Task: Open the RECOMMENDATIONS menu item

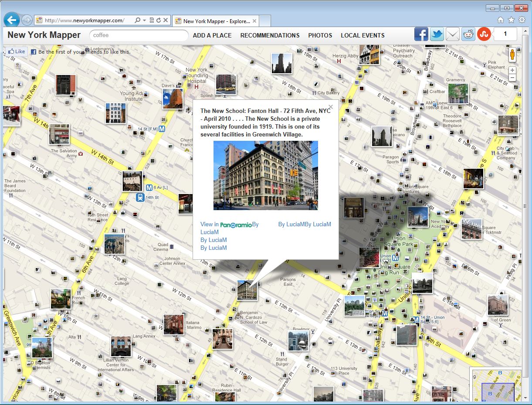Action: pyautogui.click(x=270, y=35)
